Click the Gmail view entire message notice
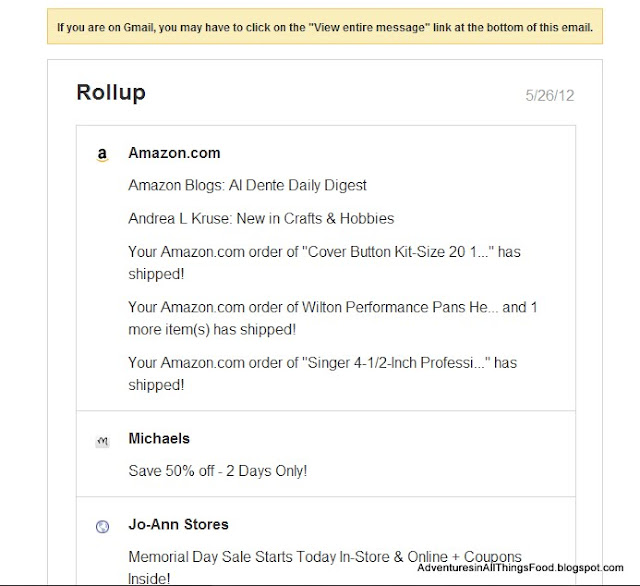640x586 pixels. pos(325,27)
